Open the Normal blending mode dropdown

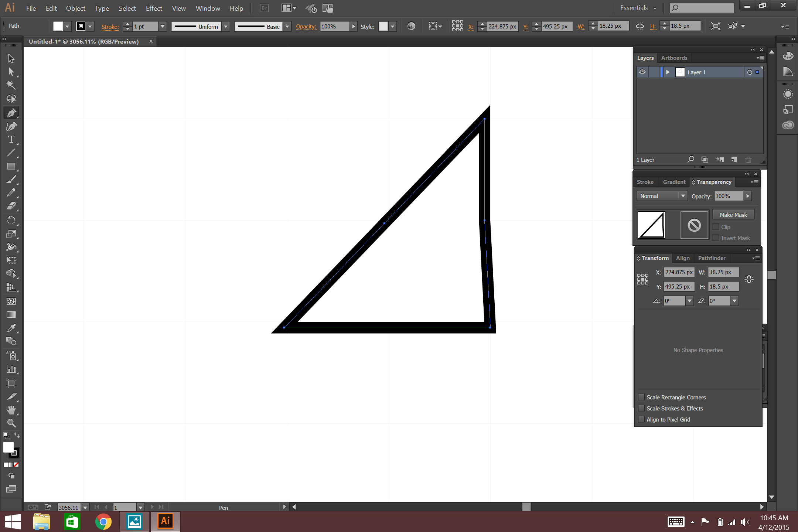click(x=661, y=196)
